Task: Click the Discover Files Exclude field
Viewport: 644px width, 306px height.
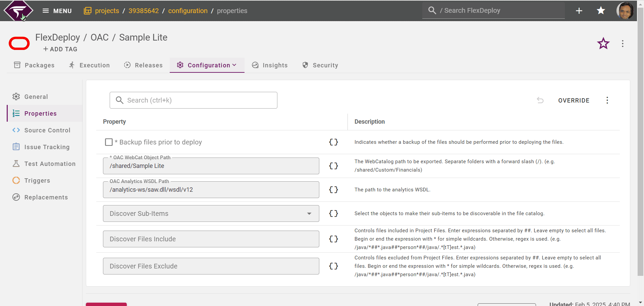Action: pyautogui.click(x=211, y=266)
